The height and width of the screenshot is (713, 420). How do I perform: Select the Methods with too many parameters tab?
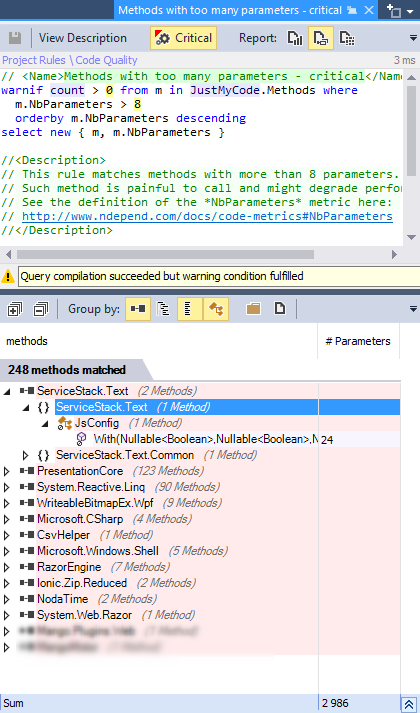(x=230, y=10)
